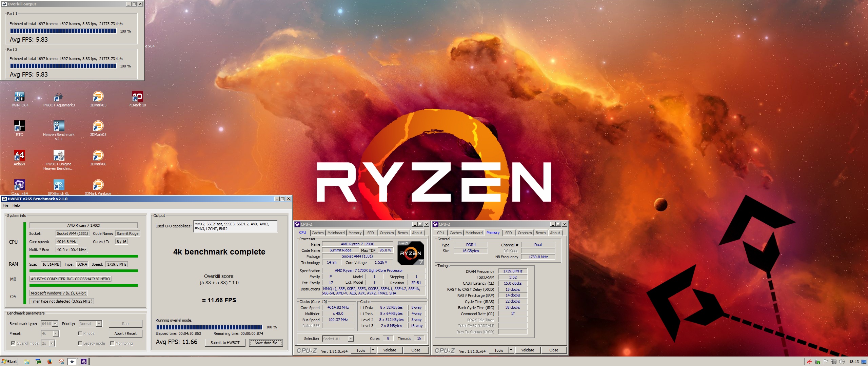Click the Ryzen 7 logo in CPU-Z
868x366 pixels.
(x=411, y=253)
